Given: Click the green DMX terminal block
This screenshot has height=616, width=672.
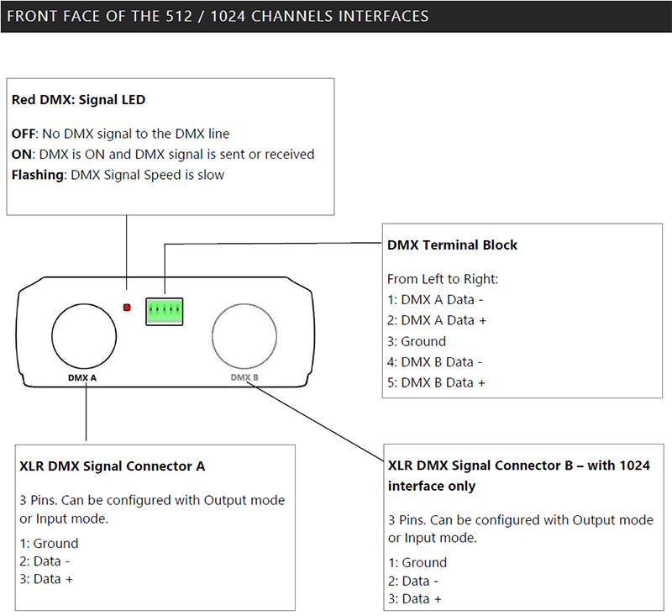Looking at the screenshot, I should (165, 312).
